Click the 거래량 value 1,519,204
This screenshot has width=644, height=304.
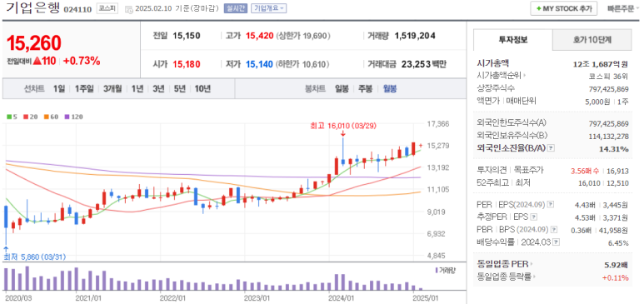pos(415,36)
